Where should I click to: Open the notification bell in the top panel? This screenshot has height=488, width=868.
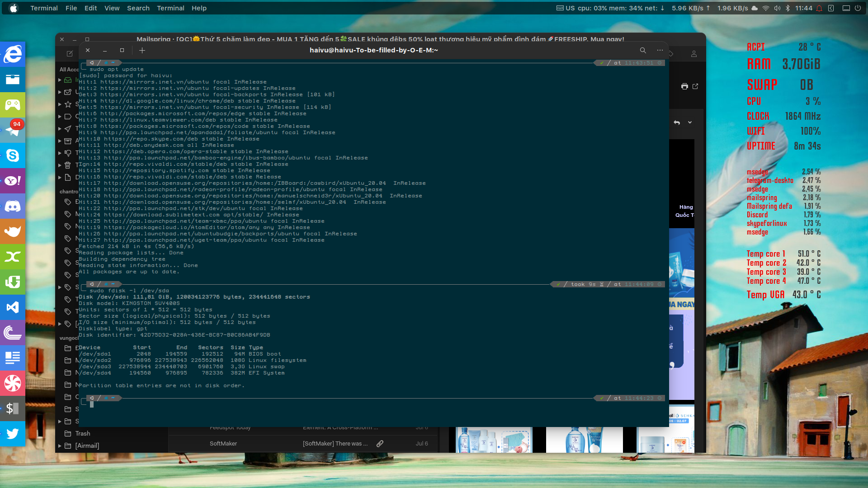819,8
